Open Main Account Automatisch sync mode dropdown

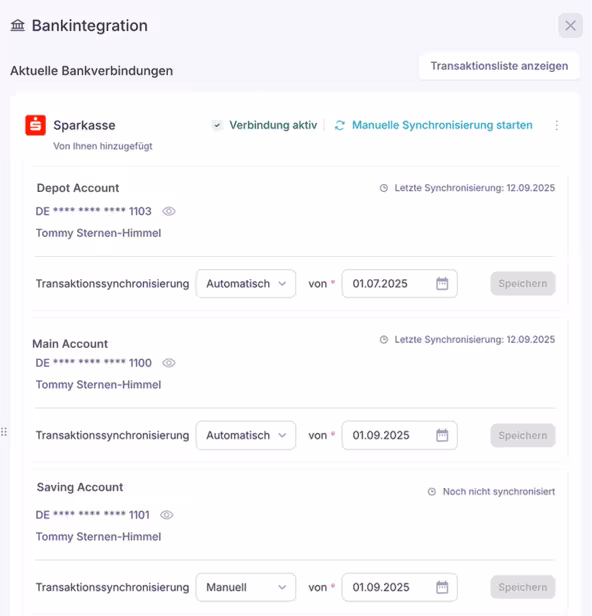[x=246, y=435]
